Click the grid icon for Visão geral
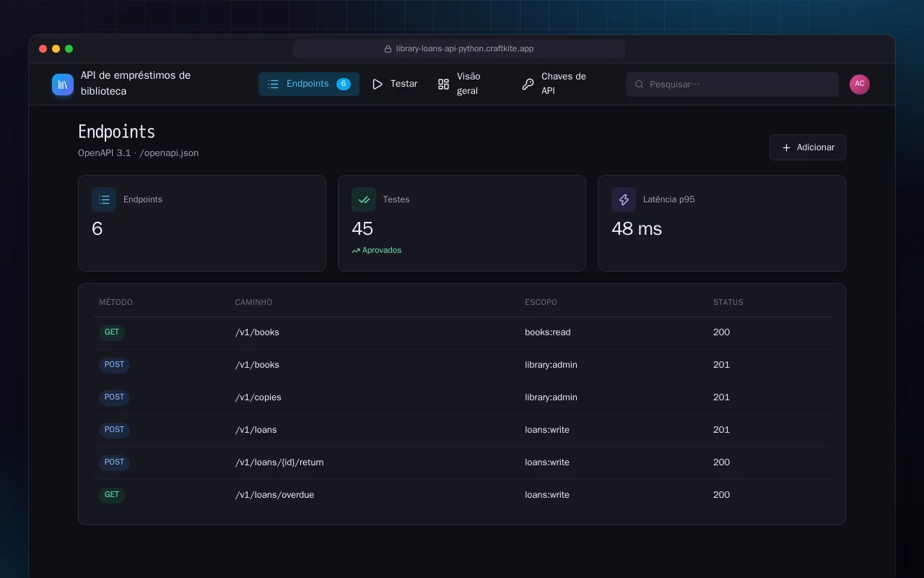Screen dimensions: 924x578 (444, 84)
